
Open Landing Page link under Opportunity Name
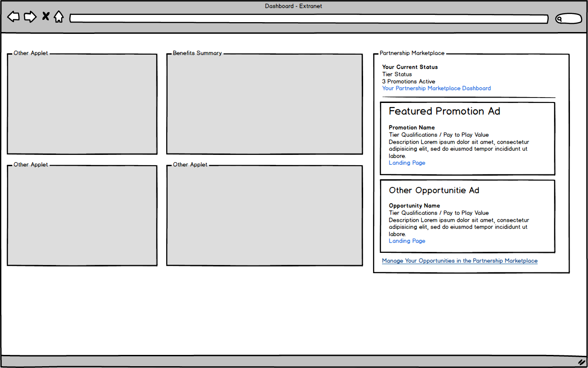pyautogui.click(x=407, y=241)
